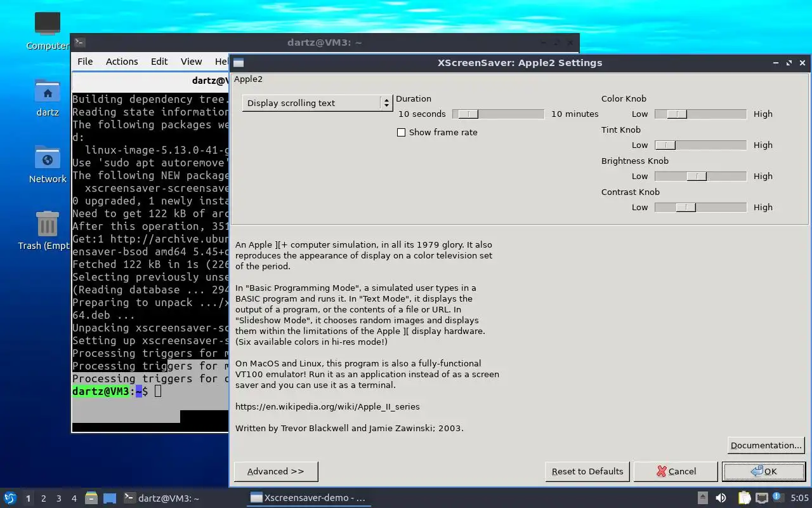Image resolution: width=812 pixels, height=508 pixels.
Task: Switch to virtual desktop 4
Action: (74, 498)
